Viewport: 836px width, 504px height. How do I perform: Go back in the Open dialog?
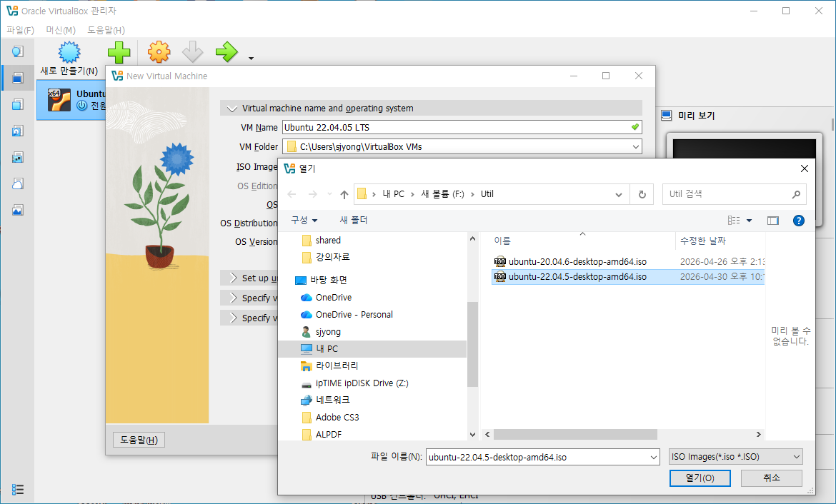click(292, 194)
